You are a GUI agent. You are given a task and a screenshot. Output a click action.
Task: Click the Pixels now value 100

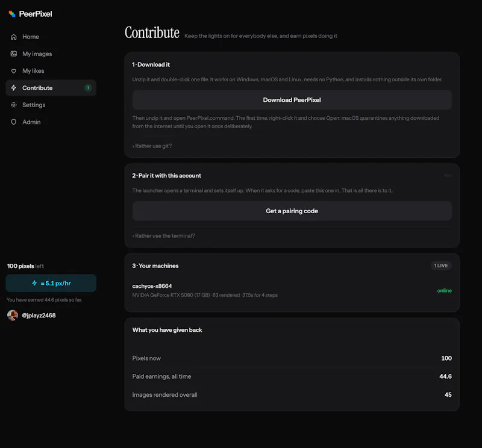(446, 358)
